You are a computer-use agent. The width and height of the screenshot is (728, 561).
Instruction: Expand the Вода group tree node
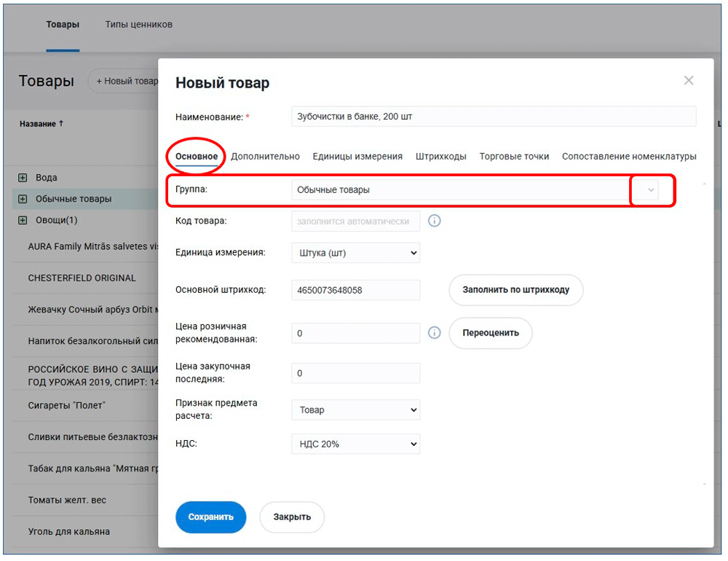tap(23, 178)
